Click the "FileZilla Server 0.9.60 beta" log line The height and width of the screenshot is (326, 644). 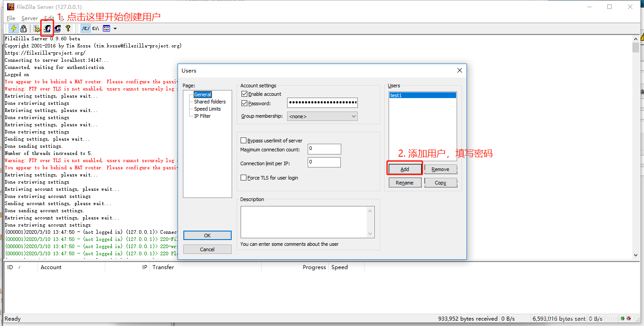42,39
